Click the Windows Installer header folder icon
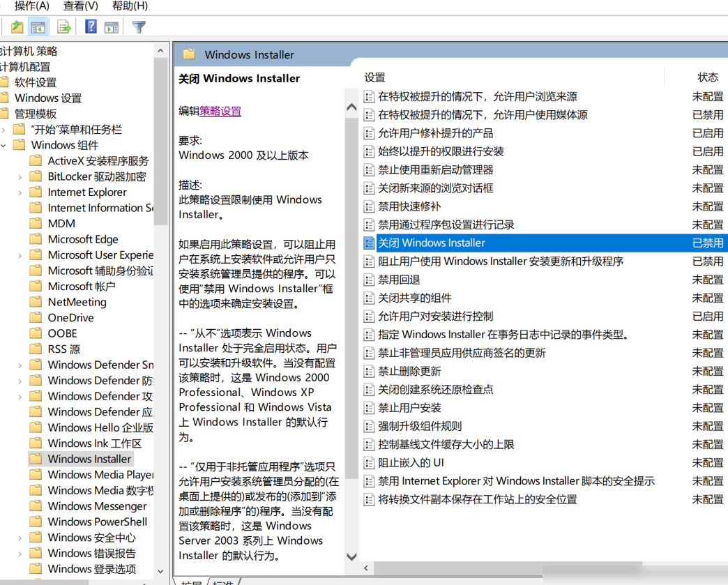 [x=189, y=54]
